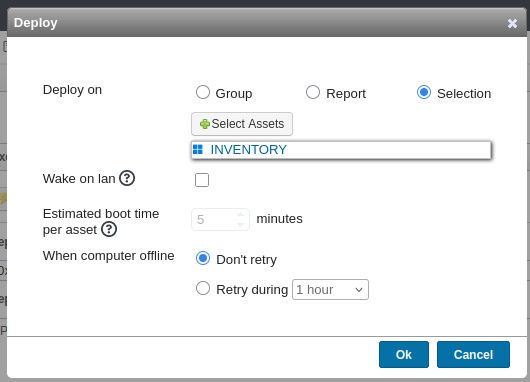Enable the Wake on lan checkbox

point(202,180)
